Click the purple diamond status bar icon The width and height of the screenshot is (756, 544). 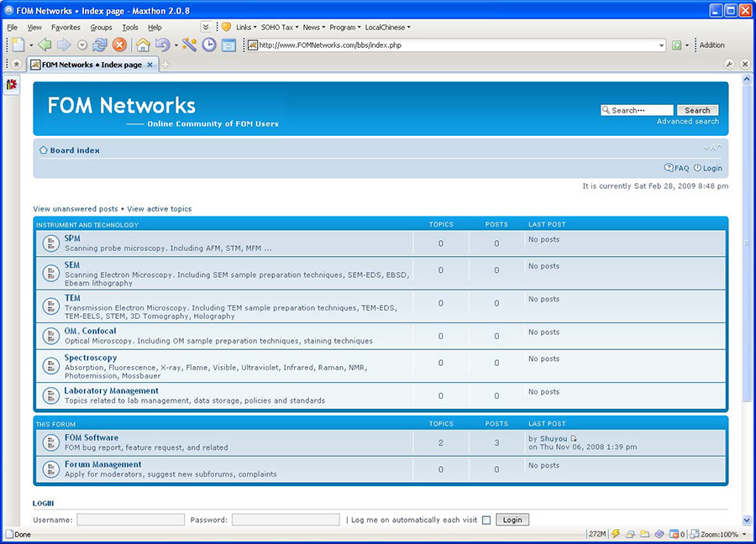(659, 534)
